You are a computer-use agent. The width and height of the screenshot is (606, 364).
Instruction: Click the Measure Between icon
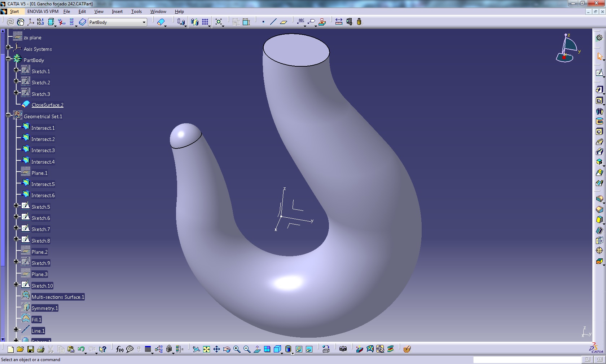click(x=338, y=22)
